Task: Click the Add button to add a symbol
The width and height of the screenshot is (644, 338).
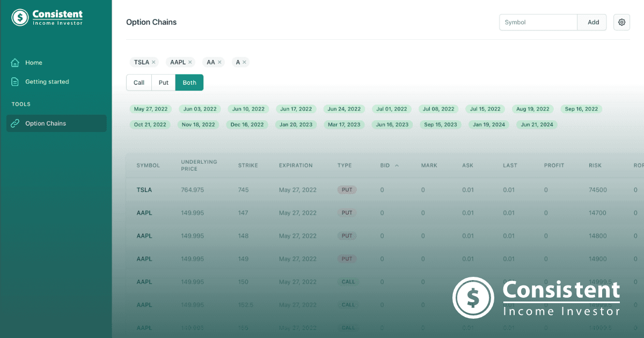Action: (x=592, y=22)
